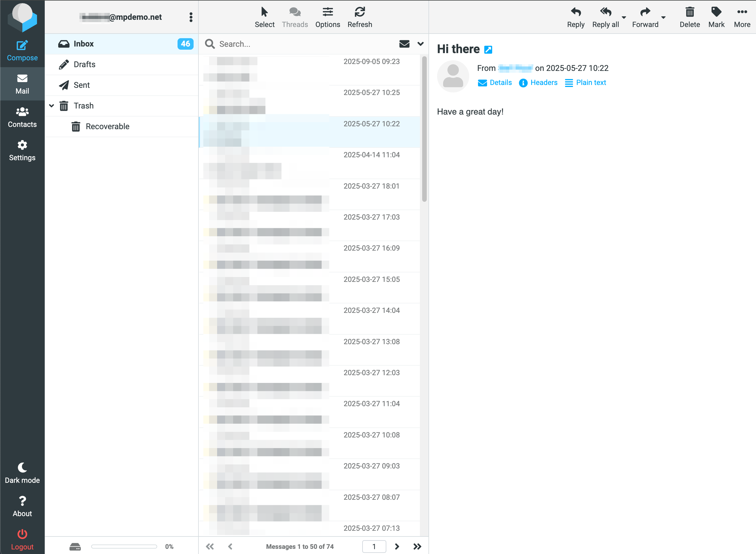Go to the next messages page
This screenshot has height=554, width=756.
coord(397,546)
